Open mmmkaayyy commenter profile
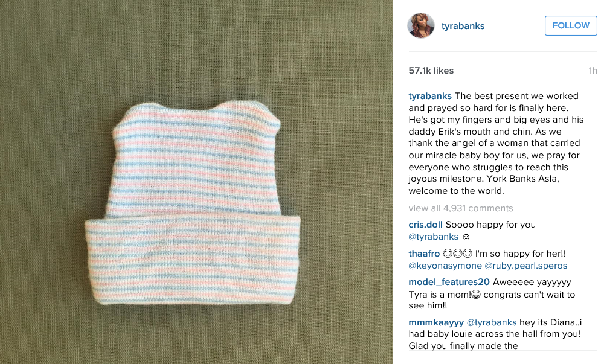601x364 pixels. [436, 322]
